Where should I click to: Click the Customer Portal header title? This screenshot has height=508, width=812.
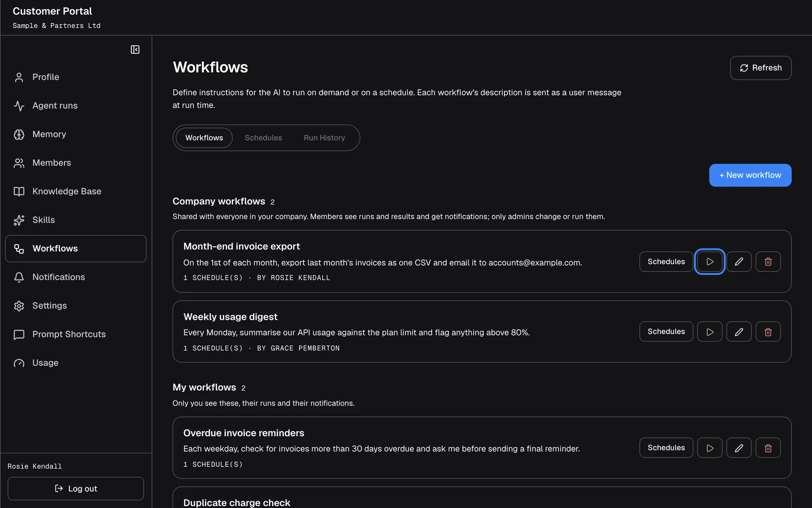(52, 11)
